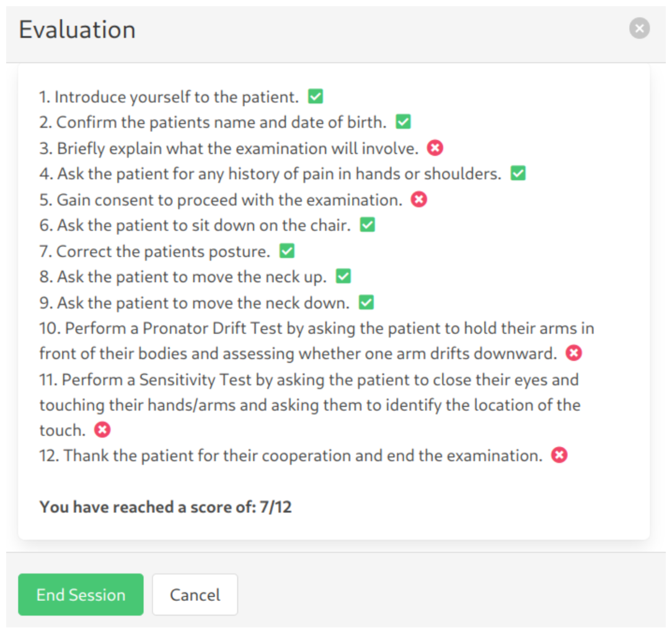The height and width of the screenshot is (633, 672).
Task: Click red X after Sensitivity Test item
Action: click(x=102, y=430)
